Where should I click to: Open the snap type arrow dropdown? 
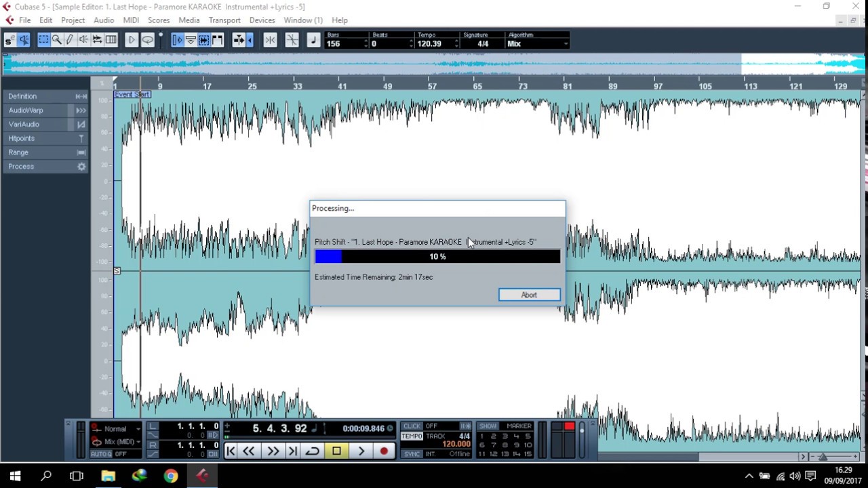tap(250, 41)
